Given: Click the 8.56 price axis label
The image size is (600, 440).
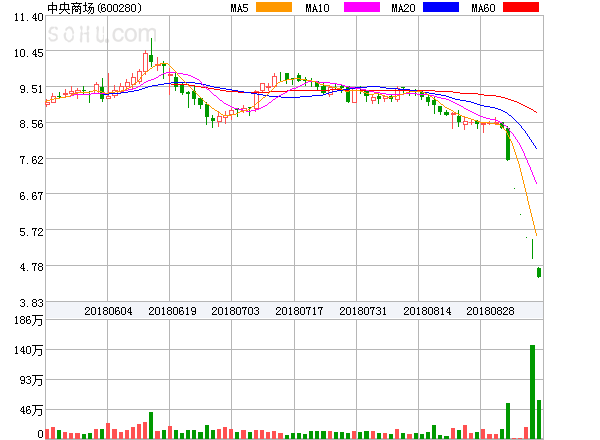Looking at the screenshot, I should 31,124.
